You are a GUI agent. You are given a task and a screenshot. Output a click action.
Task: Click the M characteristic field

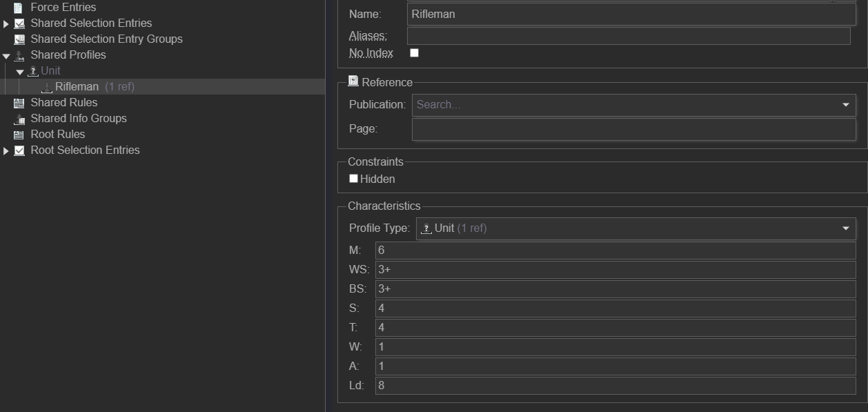point(615,251)
